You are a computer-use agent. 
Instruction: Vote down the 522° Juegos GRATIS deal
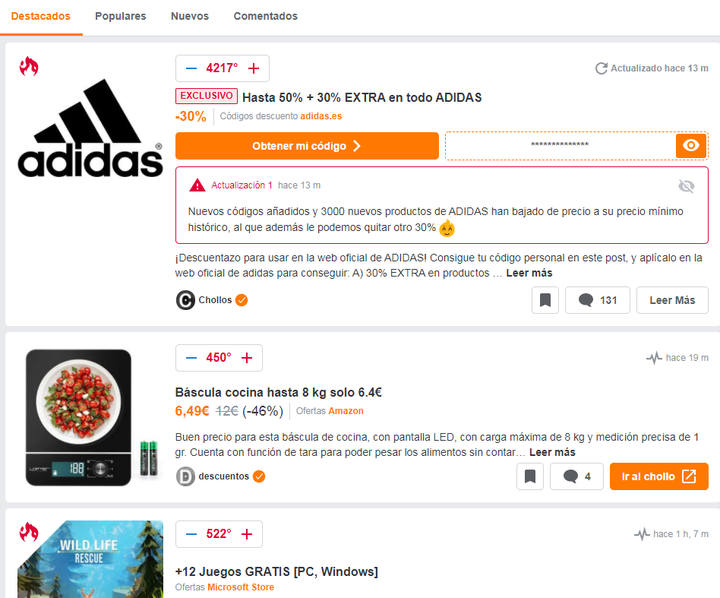pos(191,534)
